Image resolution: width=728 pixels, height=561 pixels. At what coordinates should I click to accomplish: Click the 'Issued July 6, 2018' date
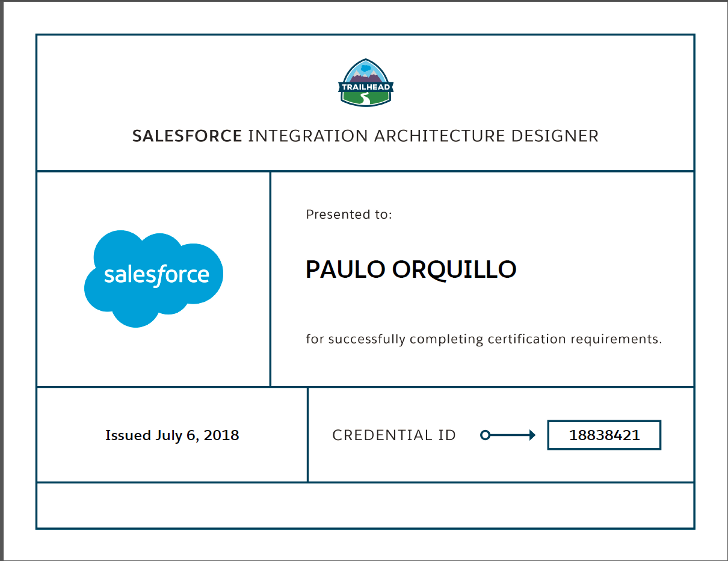tap(172, 435)
